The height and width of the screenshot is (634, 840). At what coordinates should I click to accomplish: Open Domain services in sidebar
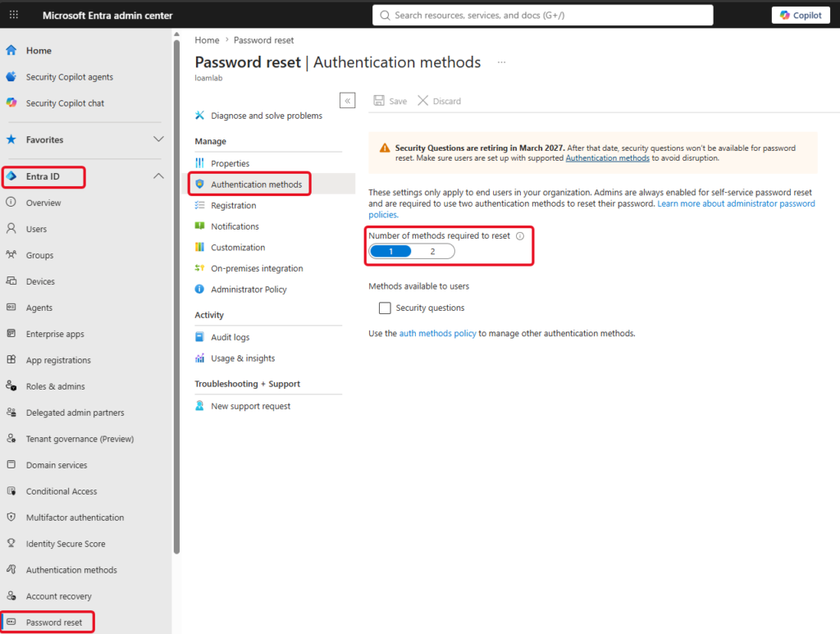point(57,465)
